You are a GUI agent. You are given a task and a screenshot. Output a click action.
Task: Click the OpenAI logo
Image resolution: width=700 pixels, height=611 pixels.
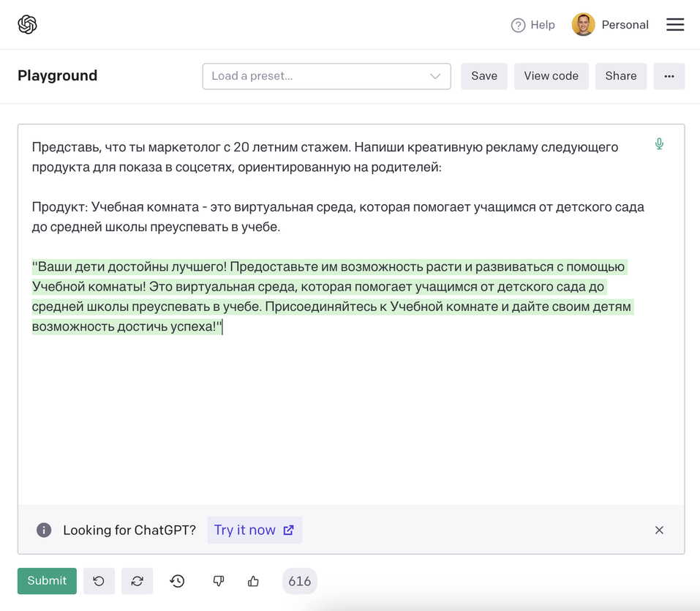click(27, 24)
